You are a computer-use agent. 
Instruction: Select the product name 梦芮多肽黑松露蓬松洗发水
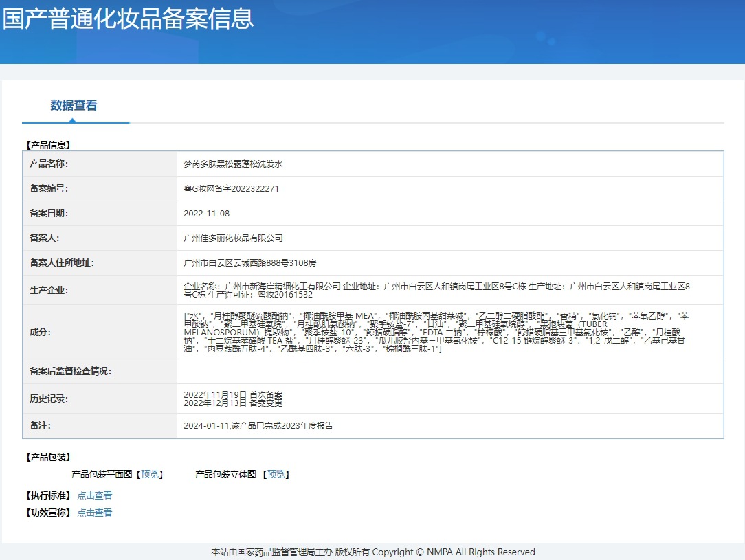233,164
